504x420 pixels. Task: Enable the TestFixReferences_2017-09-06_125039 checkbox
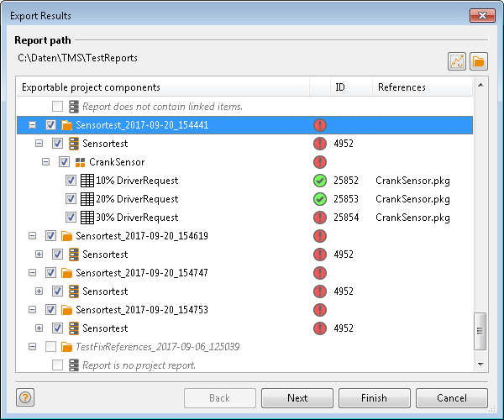(x=50, y=347)
